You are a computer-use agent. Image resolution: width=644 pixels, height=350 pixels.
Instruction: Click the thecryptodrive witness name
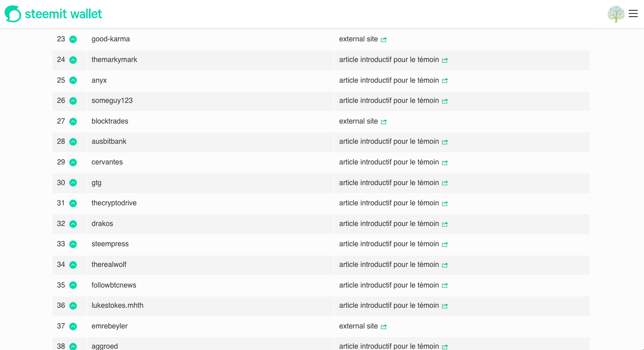114,203
